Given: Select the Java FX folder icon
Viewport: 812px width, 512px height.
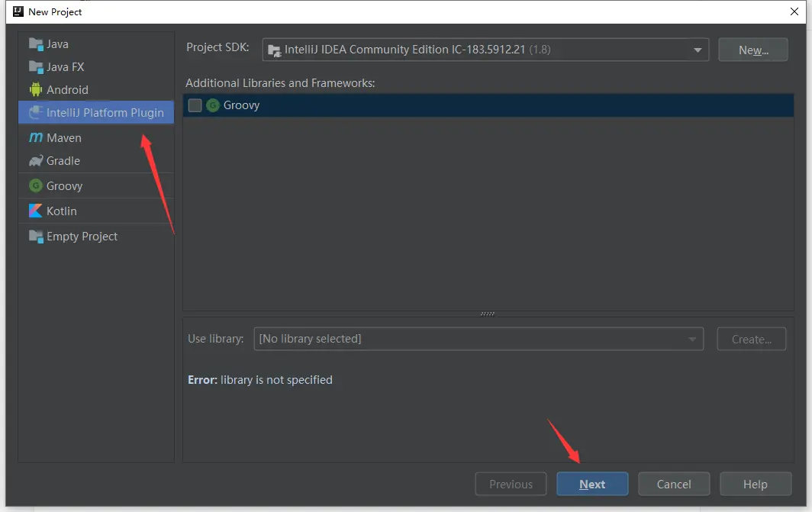Looking at the screenshot, I should [x=36, y=67].
